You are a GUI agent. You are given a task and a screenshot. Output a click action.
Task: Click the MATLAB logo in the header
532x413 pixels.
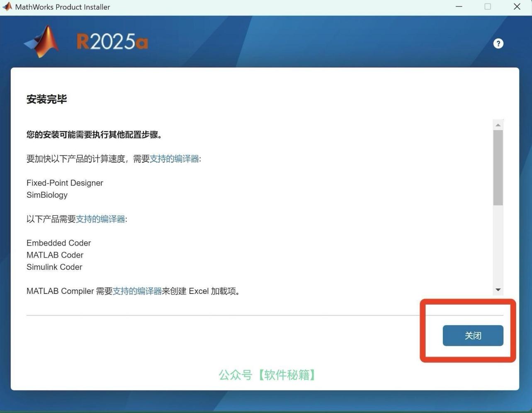pos(41,42)
